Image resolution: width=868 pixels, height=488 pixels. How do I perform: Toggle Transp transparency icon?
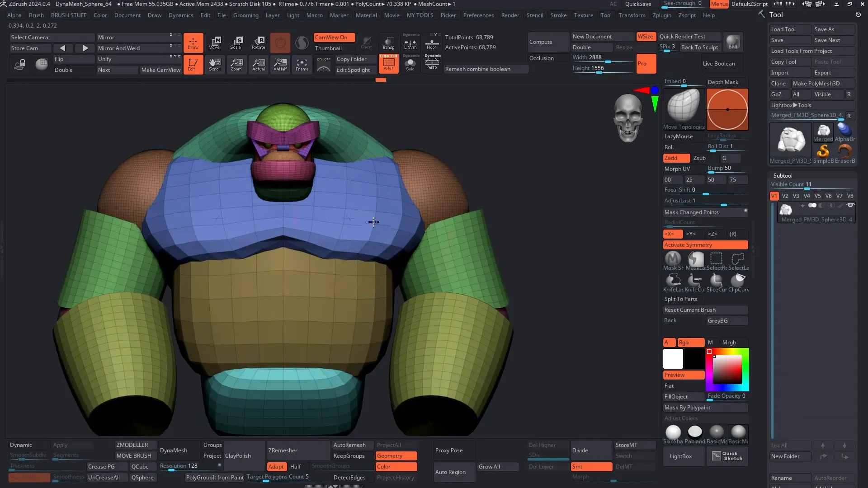point(388,43)
